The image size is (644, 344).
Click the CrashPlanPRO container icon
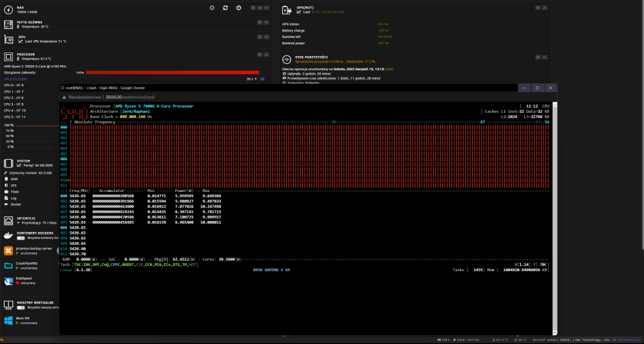8,265
